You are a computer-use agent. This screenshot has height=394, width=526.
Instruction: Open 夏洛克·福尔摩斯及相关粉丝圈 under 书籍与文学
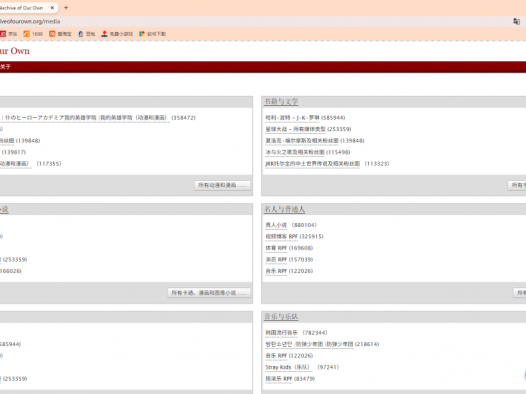tap(302, 141)
